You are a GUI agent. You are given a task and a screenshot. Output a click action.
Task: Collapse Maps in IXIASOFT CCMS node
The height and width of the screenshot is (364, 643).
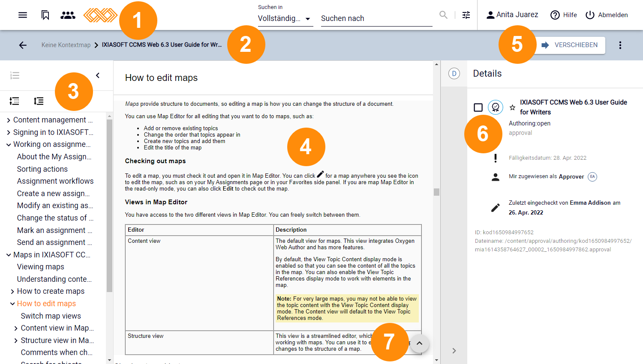pyautogui.click(x=9, y=255)
